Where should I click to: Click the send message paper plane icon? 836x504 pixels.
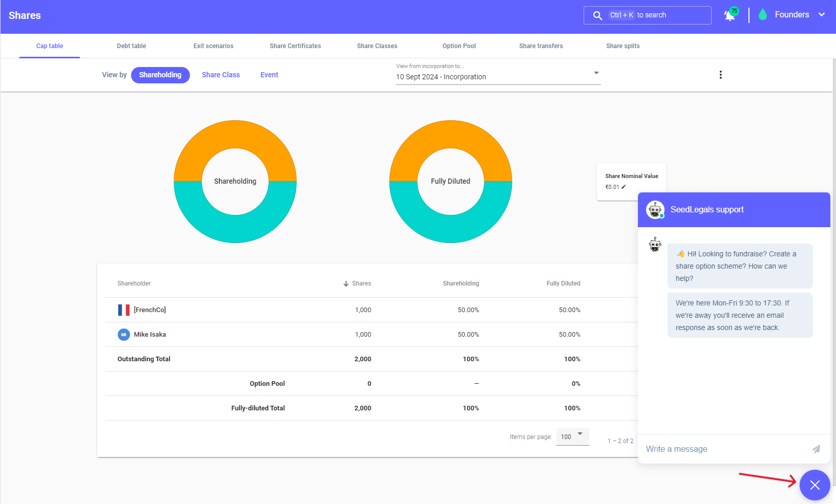pos(816,449)
